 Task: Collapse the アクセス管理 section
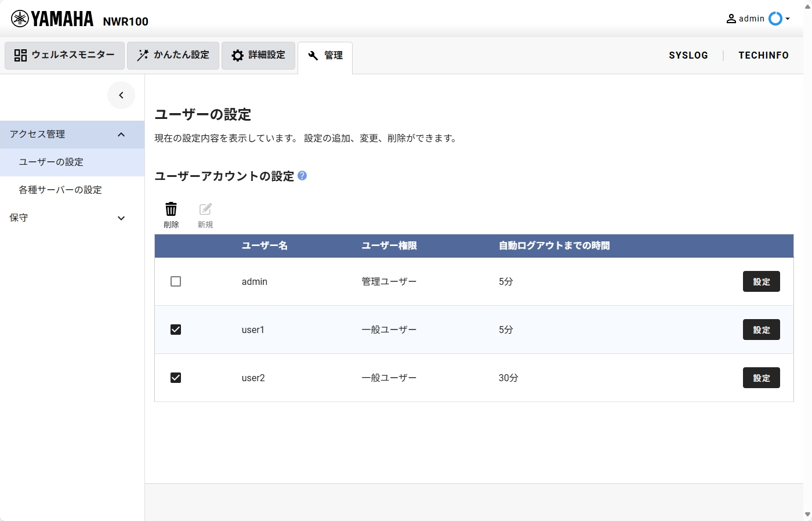pyautogui.click(x=121, y=134)
